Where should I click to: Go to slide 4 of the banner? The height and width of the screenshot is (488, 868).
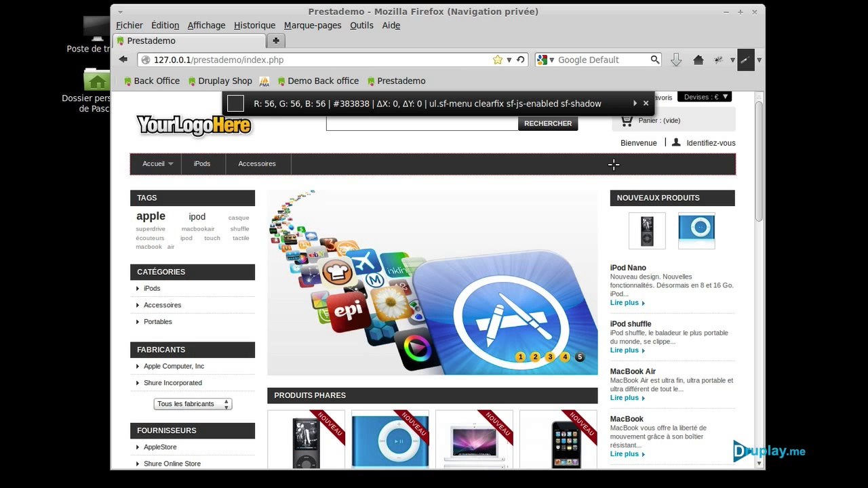[565, 357]
